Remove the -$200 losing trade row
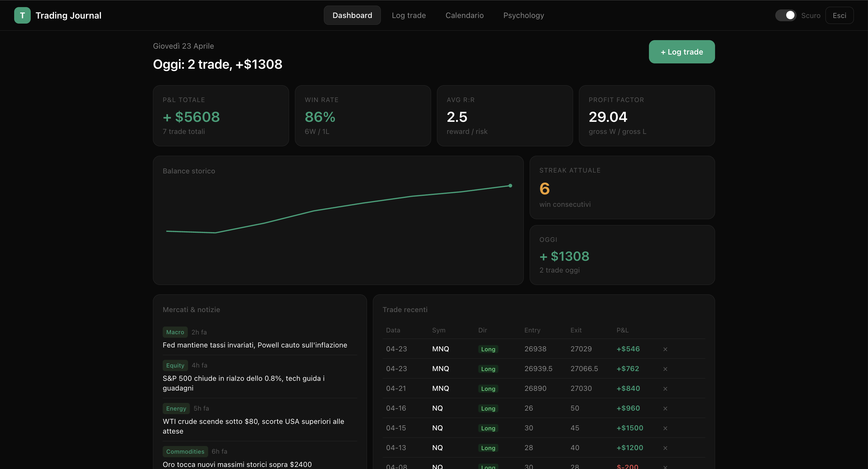 pyautogui.click(x=665, y=466)
